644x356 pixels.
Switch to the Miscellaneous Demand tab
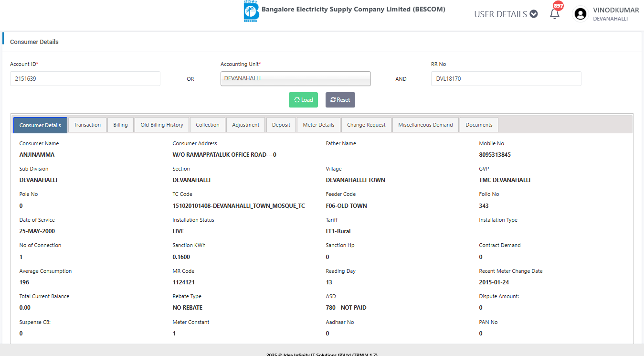(425, 125)
